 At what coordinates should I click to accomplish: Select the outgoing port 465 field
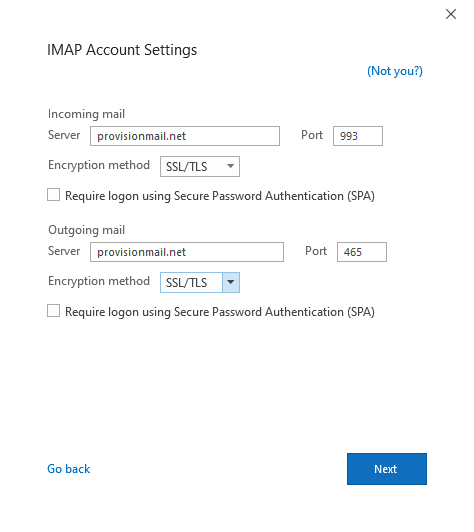tap(362, 252)
